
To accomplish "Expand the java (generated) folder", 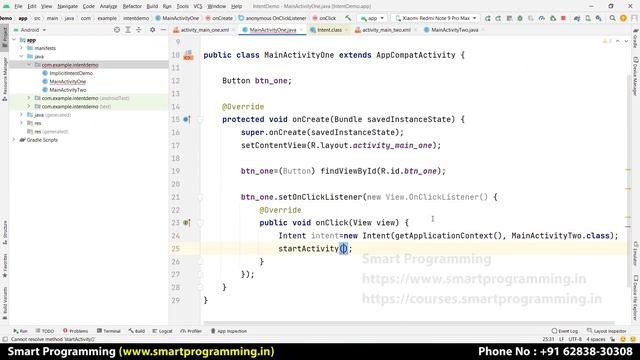I will (22, 115).
